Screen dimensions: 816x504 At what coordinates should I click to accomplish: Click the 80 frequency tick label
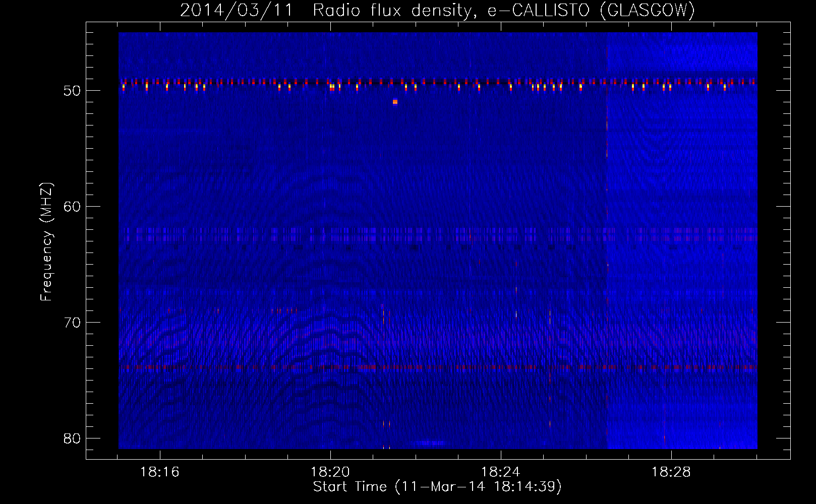[x=72, y=438]
